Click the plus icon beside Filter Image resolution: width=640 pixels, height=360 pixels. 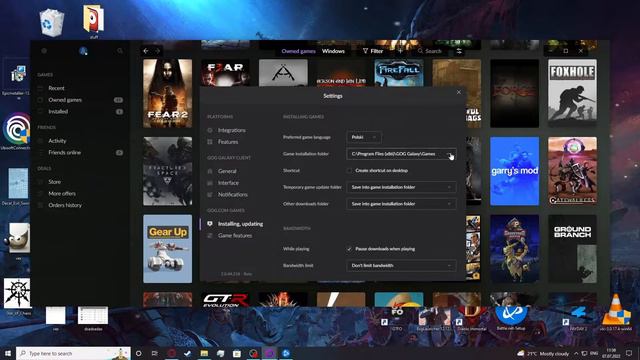pyautogui.click(x=400, y=51)
